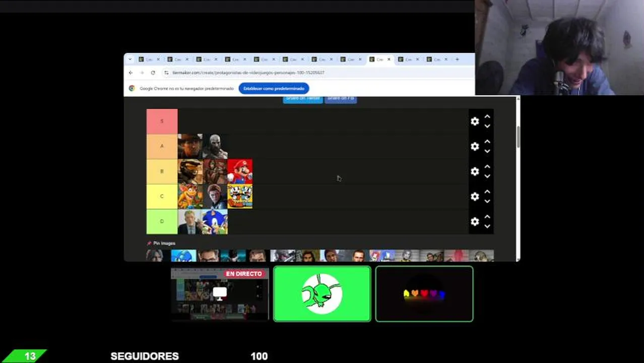Click the red S tier label
Image resolution: width=644 pixels, height=363 pixels.
(162, 122)
